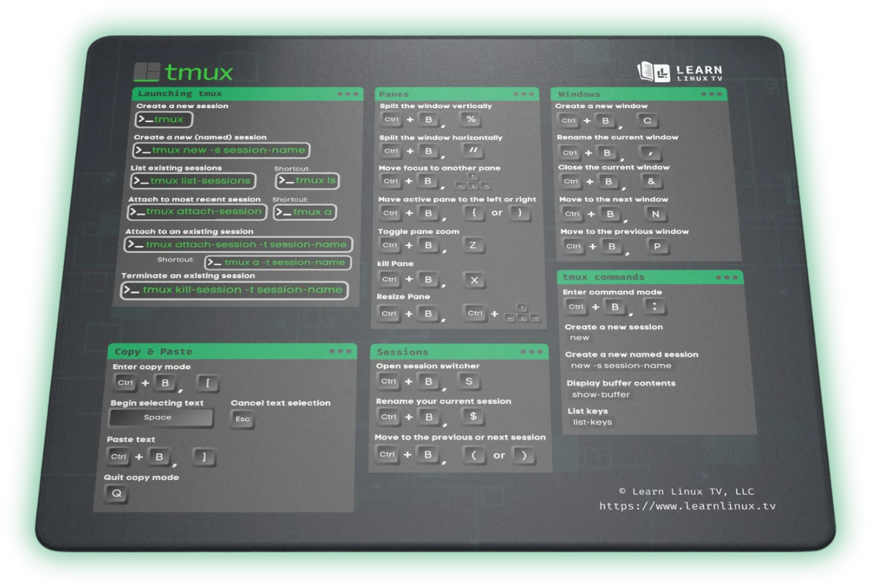Click the double-quote key for horizontal split
This screenshot has height=588, width=871.
pos(473,150)
